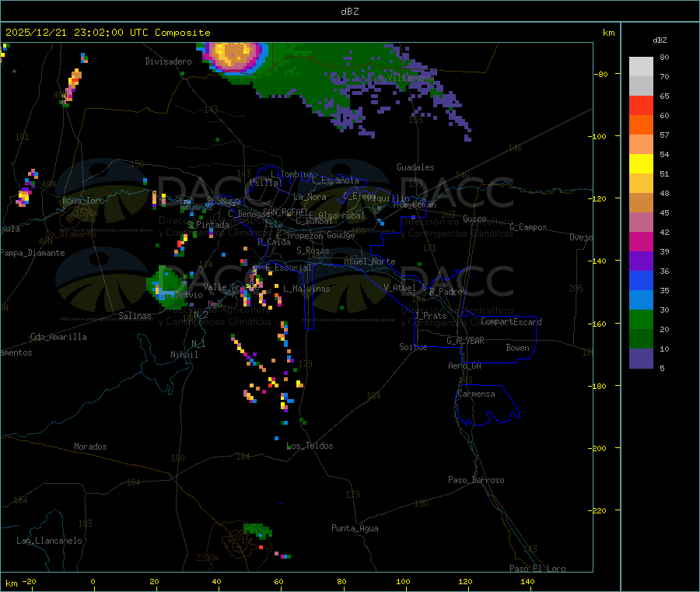The width and height of the screenshot is (700, 592).
Task: Click the 2025/12/21 23:02:00 UTC Composite timestamp
Action: (x=107, y=33)
